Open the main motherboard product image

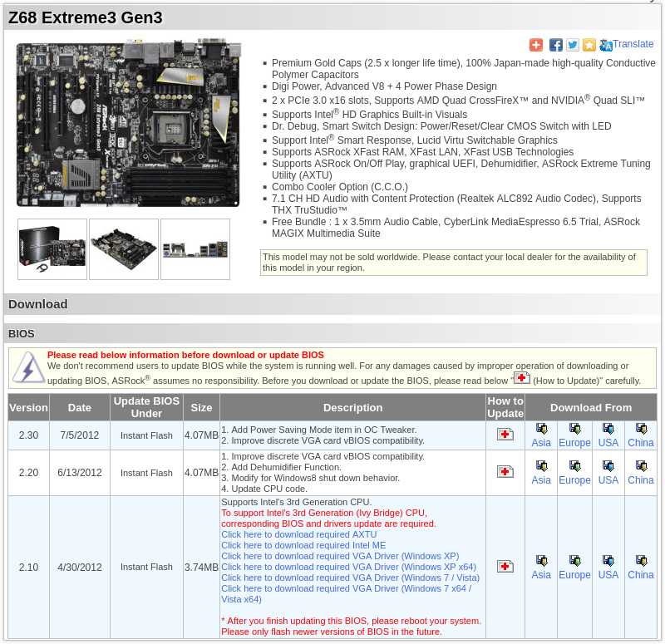pyautogui.click(x=129, y=123)
